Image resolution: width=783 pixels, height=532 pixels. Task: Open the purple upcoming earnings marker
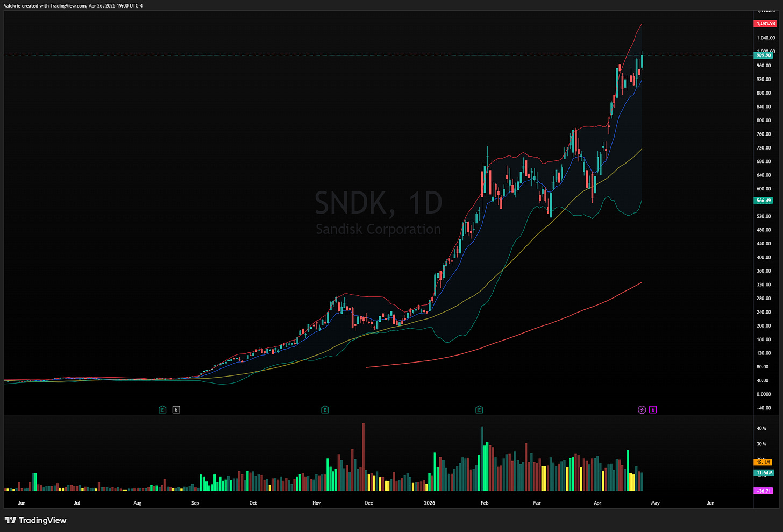click(x=653, y=410)
